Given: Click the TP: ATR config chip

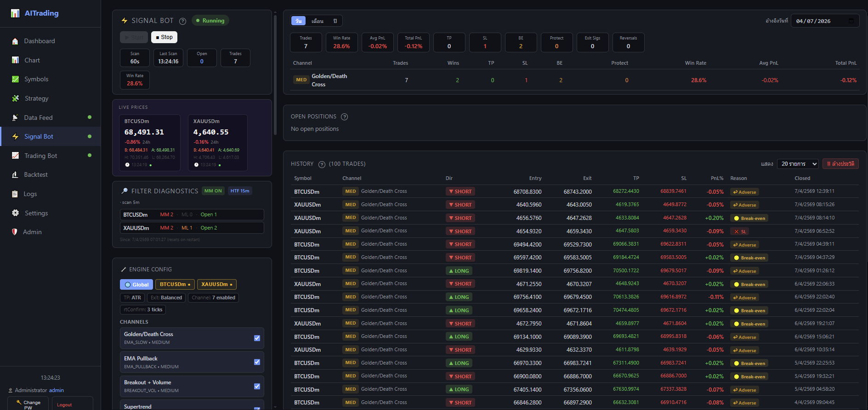Looking at the screenshot, I should [132, 298].
